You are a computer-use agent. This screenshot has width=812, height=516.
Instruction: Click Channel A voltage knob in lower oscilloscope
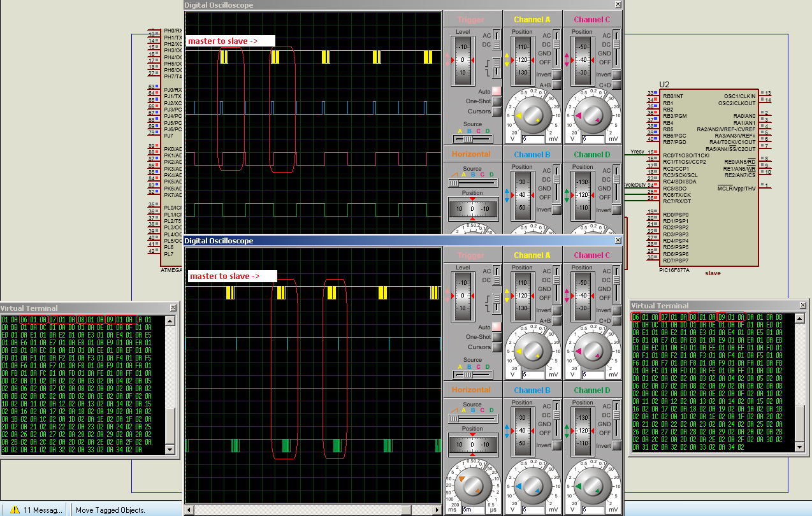(x=532, y=351)
